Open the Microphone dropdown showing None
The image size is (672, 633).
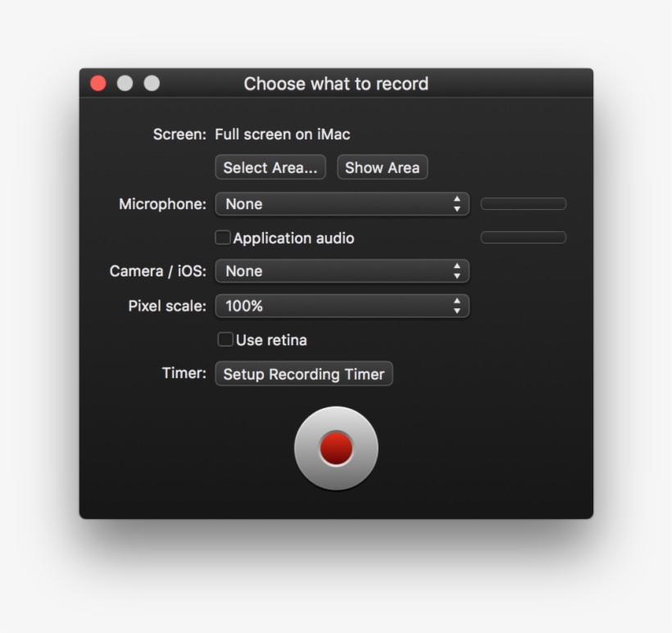pos(341,204)
